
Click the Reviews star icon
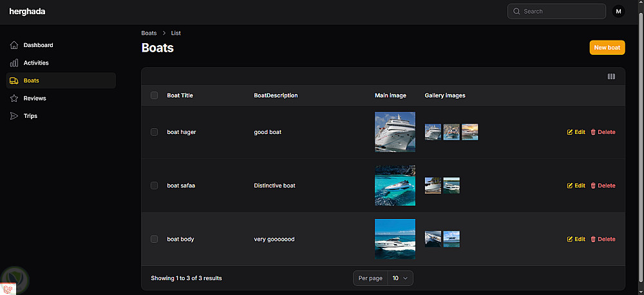pos(14,99)
